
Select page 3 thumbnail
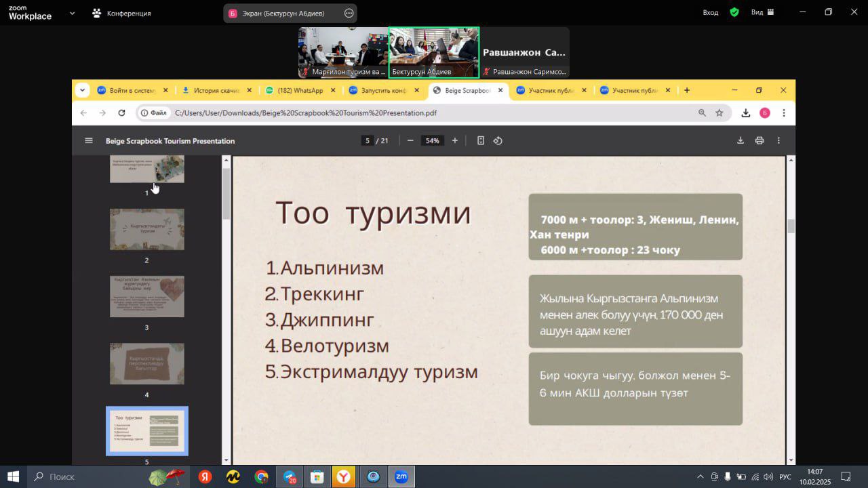(x=147, y=296)
